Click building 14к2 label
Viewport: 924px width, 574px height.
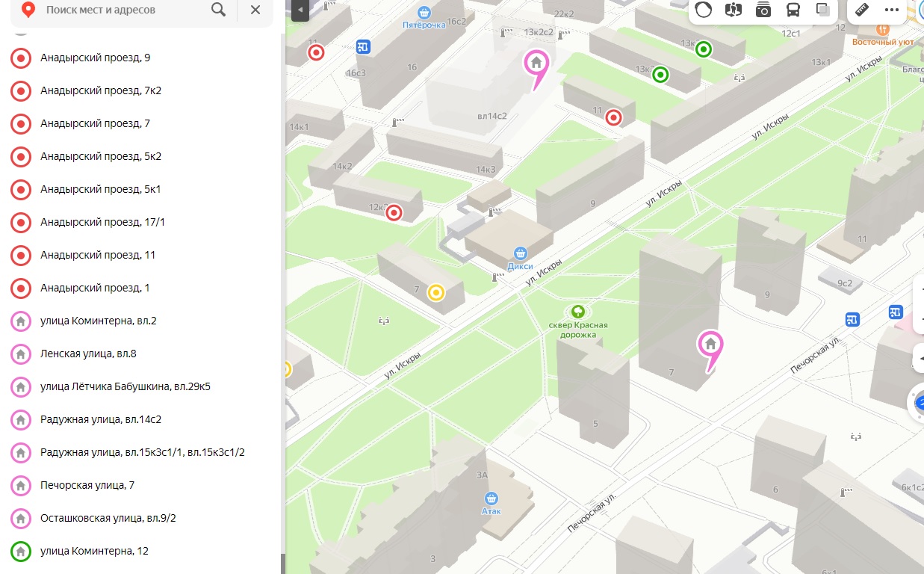click(x=343, y=166)
